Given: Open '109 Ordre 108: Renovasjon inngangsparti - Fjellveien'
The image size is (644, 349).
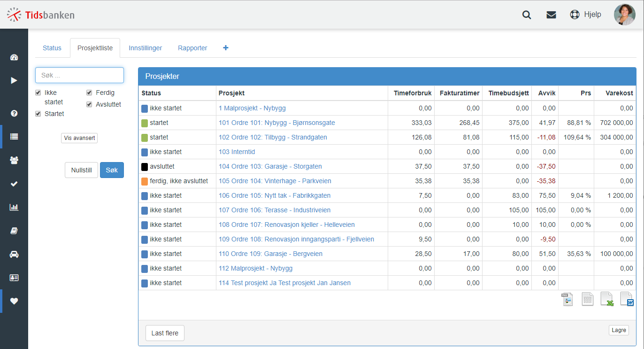Looking at the screenshot, I should coord(296,239).
